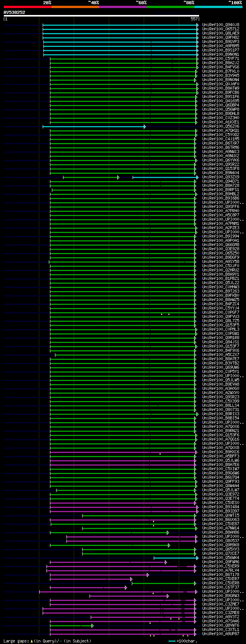Select hit label UniRef100_Q0JAF0
The height and width of the screenshot is (644, 246).
(x=221, y=84)
